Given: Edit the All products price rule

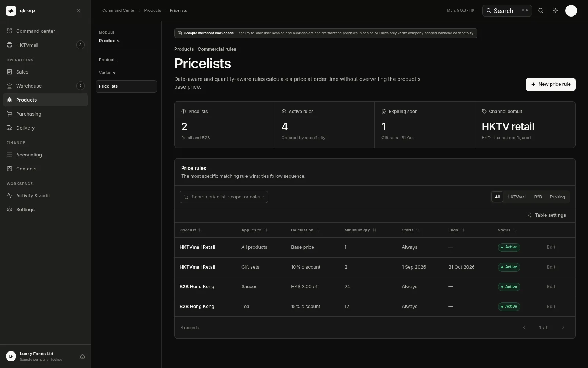Looking at the screenshot, I should pyautogui.click(x=551, y=247).
